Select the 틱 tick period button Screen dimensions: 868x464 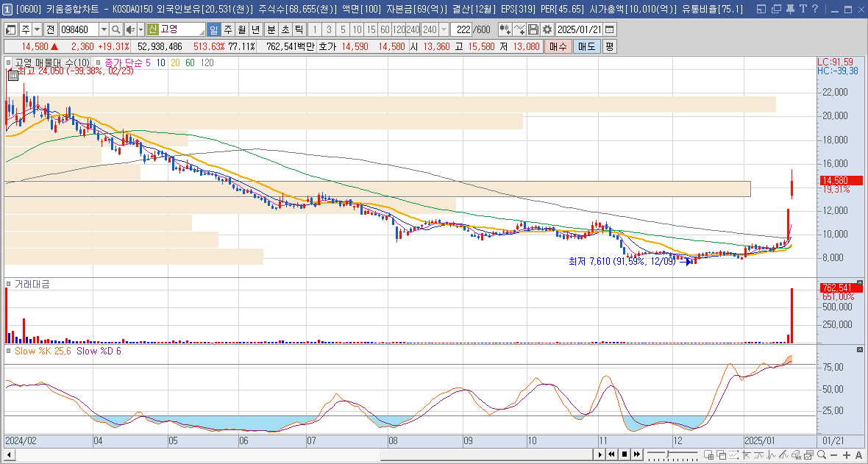point(299,29)
